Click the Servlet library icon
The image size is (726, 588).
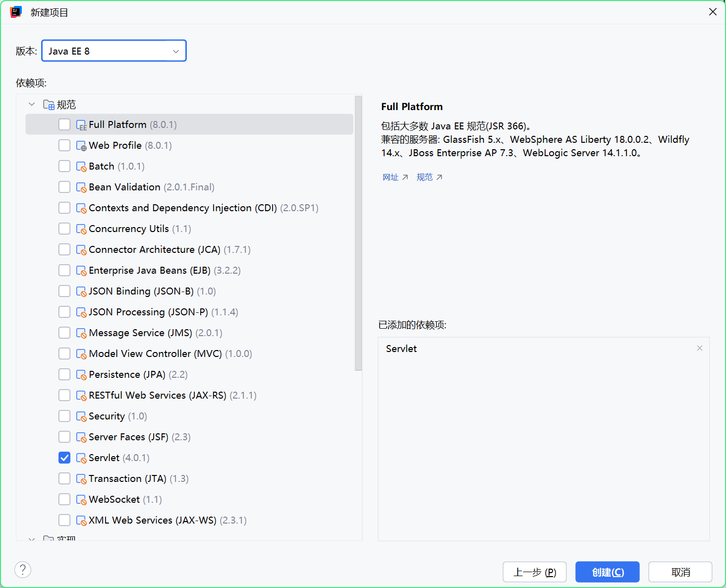click(81, 458)
